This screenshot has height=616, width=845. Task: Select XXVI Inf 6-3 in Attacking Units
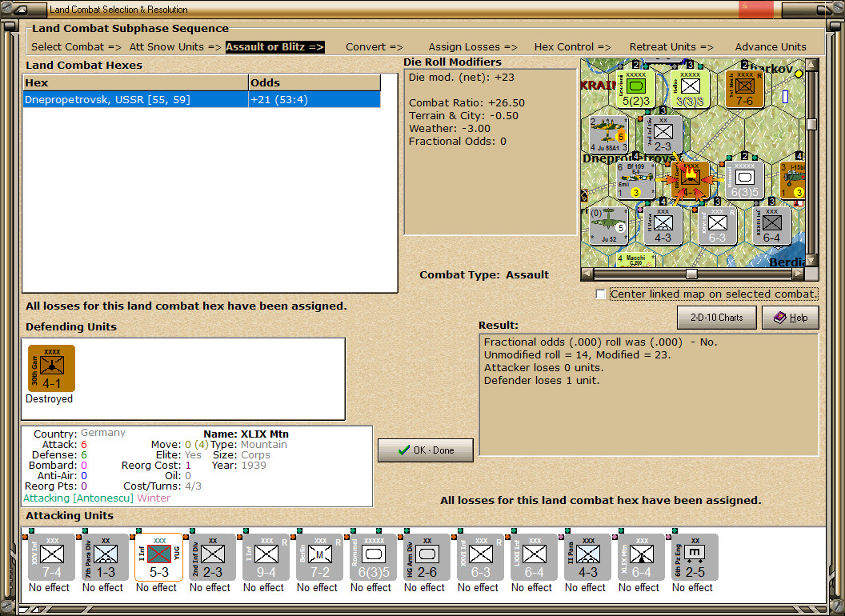click(481, 558)
